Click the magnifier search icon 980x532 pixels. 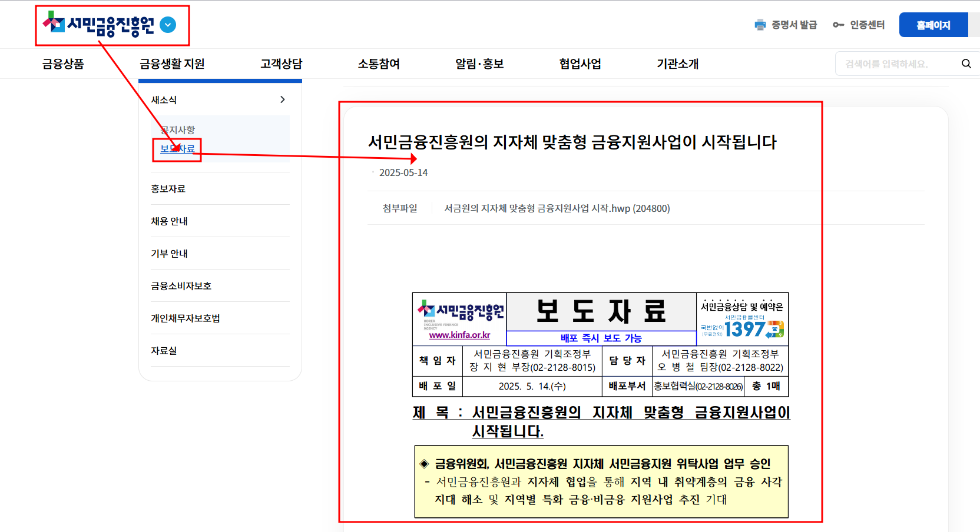(x=966, y=64)
